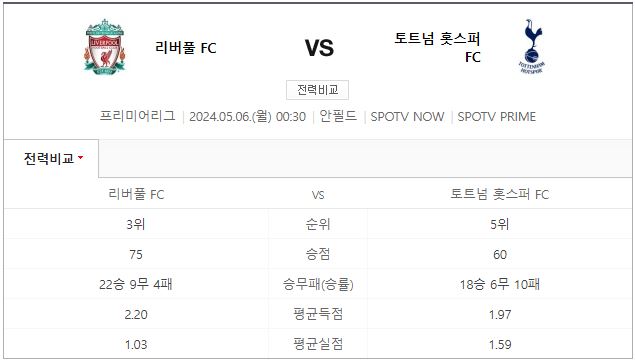
Task: Expand the red arrow beside 전력비교 tab
Action: point(80,158)
